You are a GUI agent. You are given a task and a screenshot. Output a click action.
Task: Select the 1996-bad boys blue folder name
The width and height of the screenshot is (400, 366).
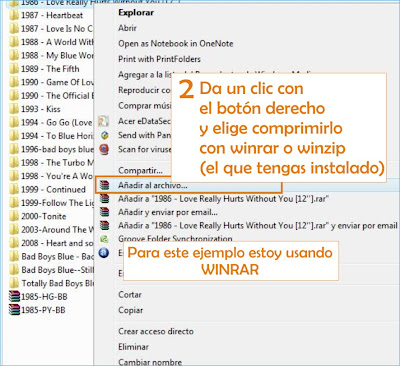(x=57, y=149)
